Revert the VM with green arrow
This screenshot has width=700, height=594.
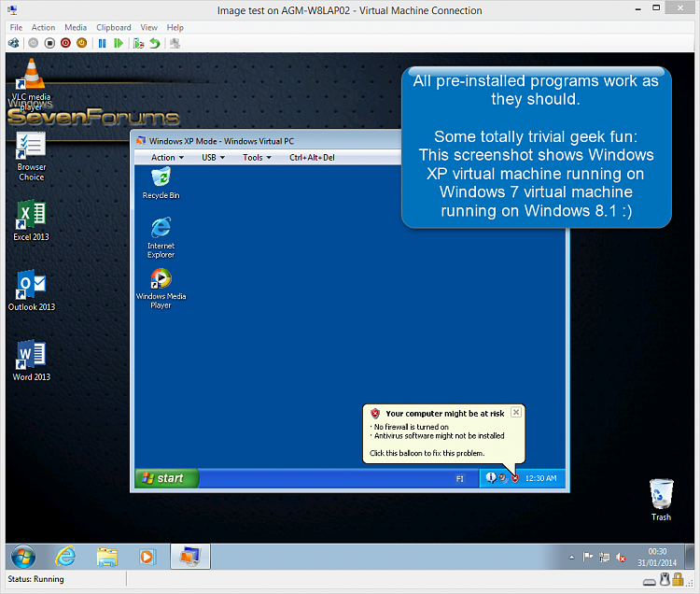point(154,43)
